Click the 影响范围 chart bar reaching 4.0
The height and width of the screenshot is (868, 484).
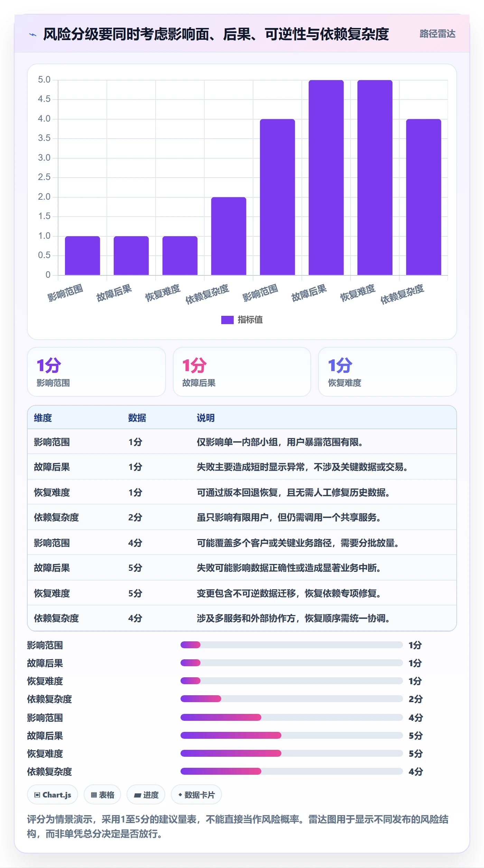(x=277, y=197)
